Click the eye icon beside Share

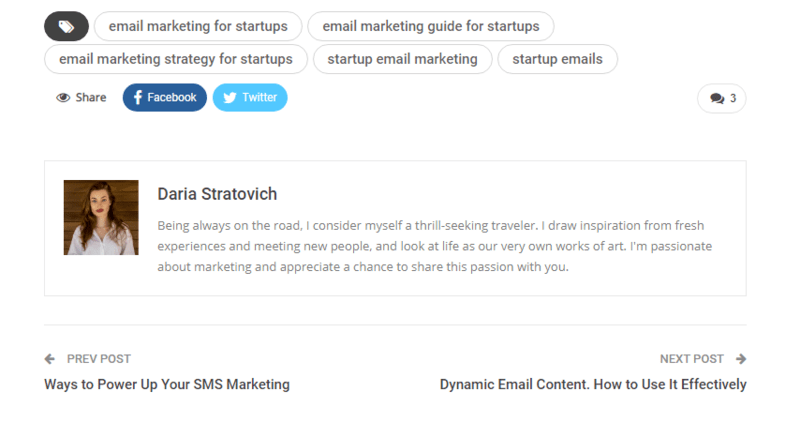pos(63,98)
